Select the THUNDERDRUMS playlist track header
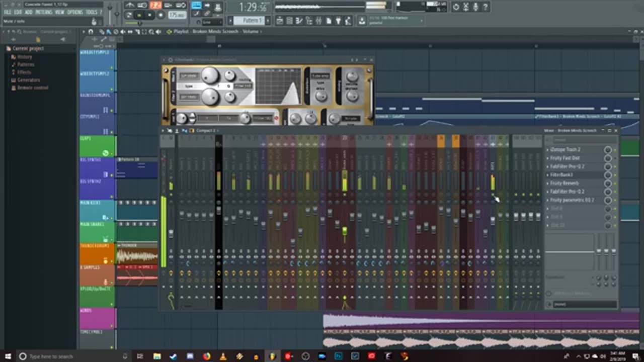This screenshot has height=362, width=644. pos(97,253)
